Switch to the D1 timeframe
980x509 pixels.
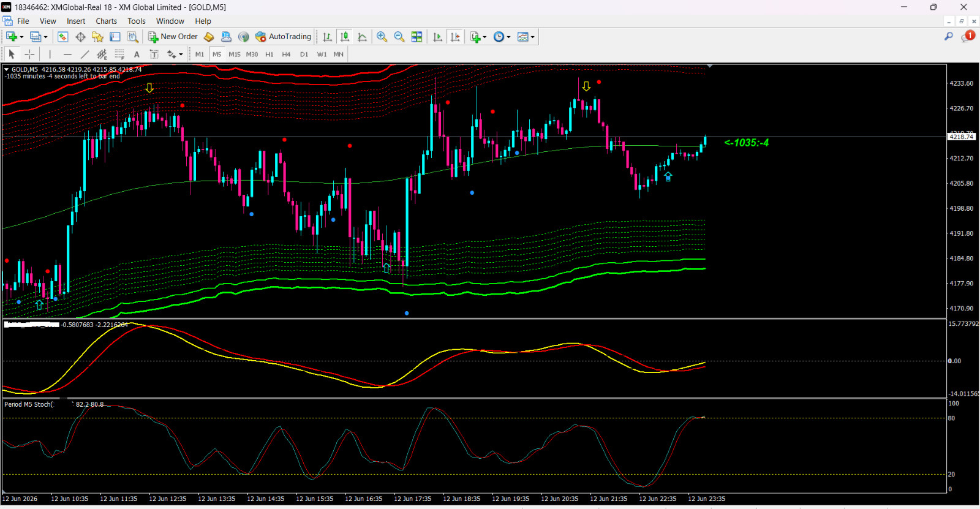304,55
